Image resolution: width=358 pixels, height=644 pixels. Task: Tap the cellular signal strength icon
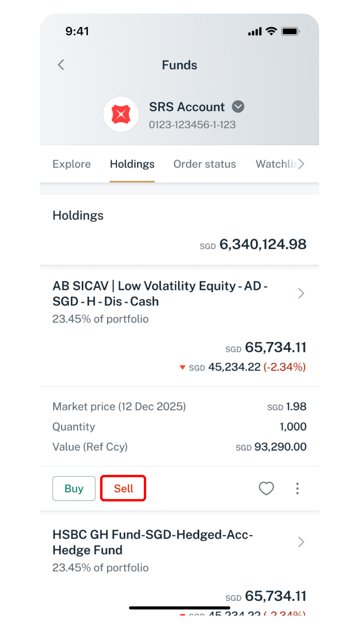click(x=255, y=32)
